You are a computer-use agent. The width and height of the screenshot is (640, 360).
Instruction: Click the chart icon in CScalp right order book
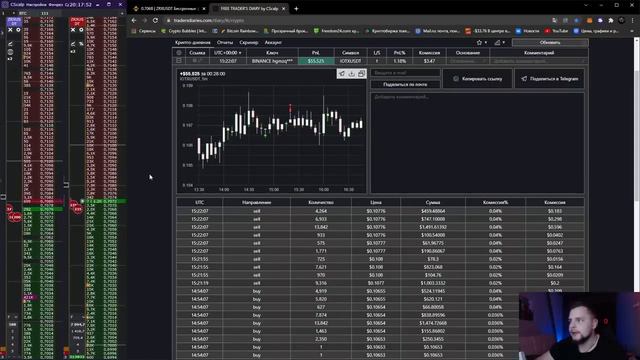73,44
